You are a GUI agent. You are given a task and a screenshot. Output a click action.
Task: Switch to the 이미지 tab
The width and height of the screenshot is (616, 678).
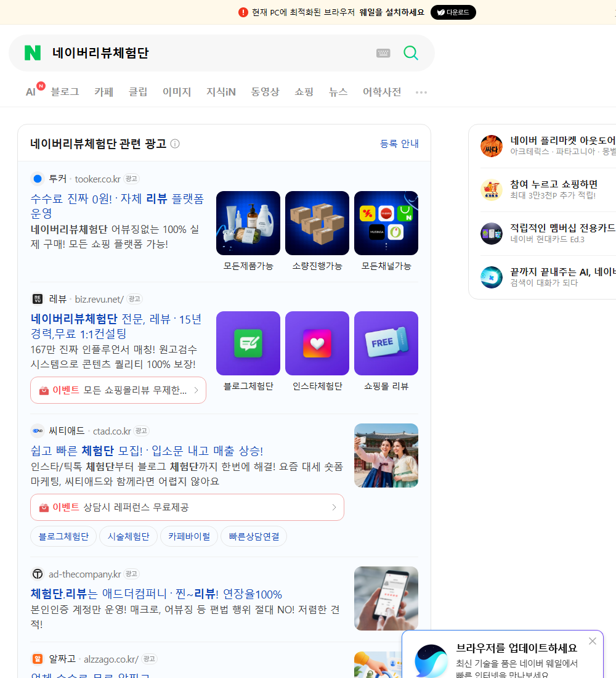(177, 92)
